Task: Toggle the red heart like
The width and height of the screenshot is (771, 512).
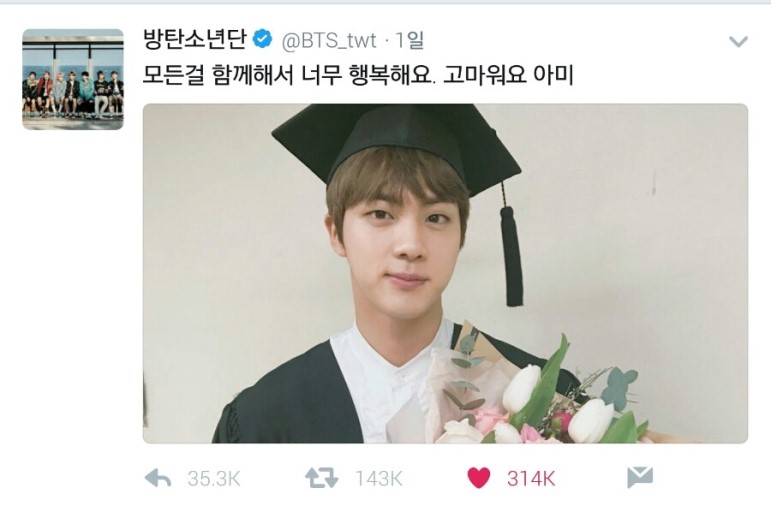Action: tap(478, 478)
